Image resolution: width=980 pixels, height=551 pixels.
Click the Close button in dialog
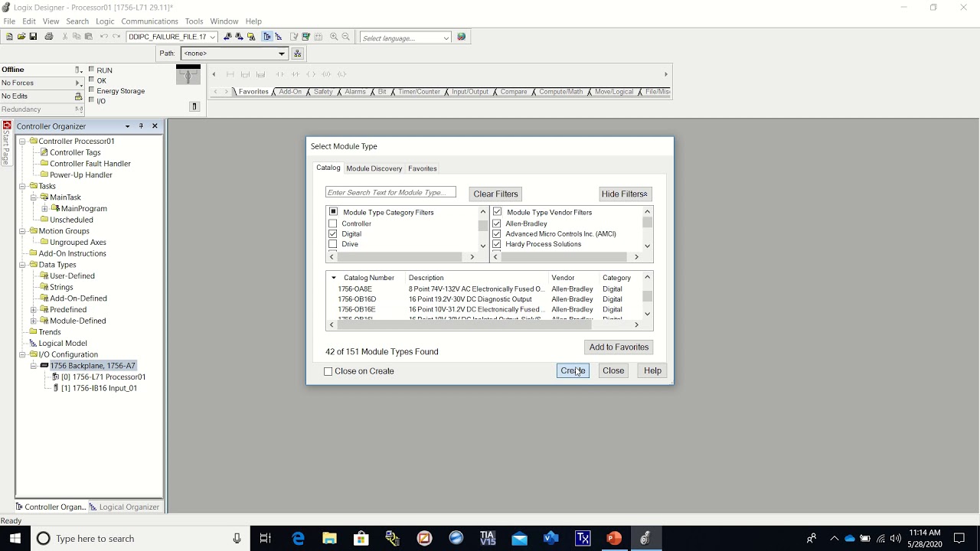pos(613,370)
